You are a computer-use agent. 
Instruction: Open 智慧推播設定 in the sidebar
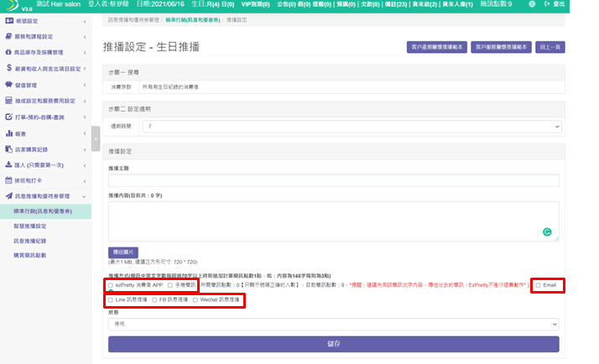[31, 226]
